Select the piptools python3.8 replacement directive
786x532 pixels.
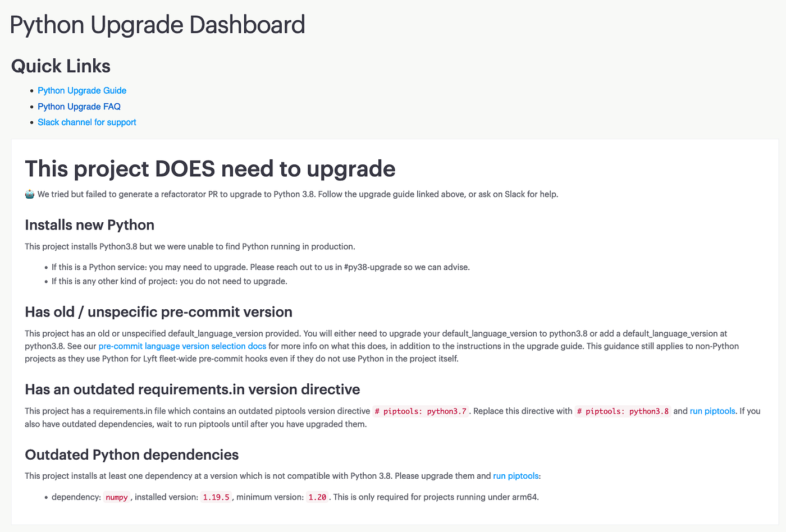tap(622, 411)
